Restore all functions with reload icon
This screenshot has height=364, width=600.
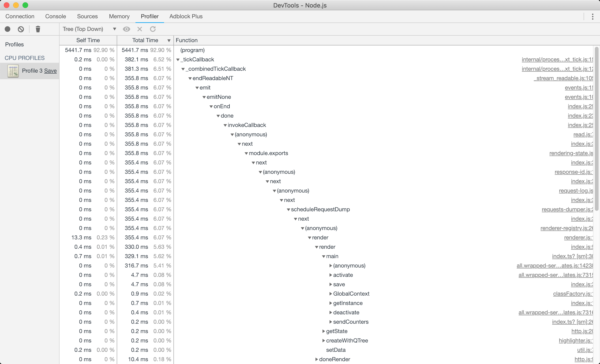pos(153,29)
